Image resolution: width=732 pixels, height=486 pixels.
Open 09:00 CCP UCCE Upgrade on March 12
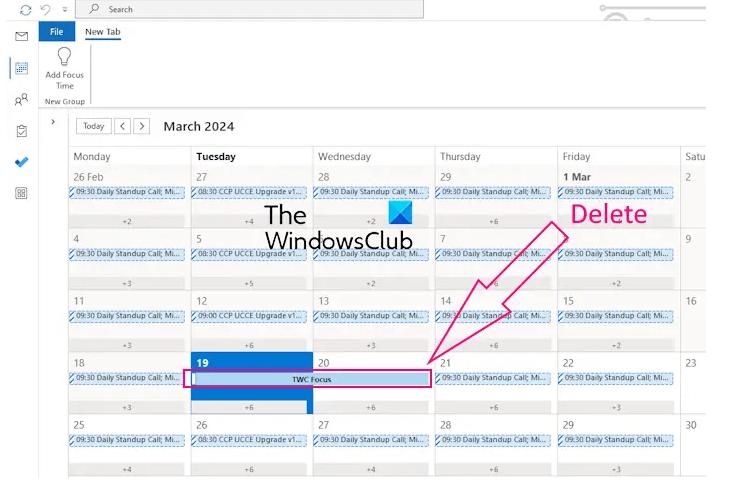249,316
